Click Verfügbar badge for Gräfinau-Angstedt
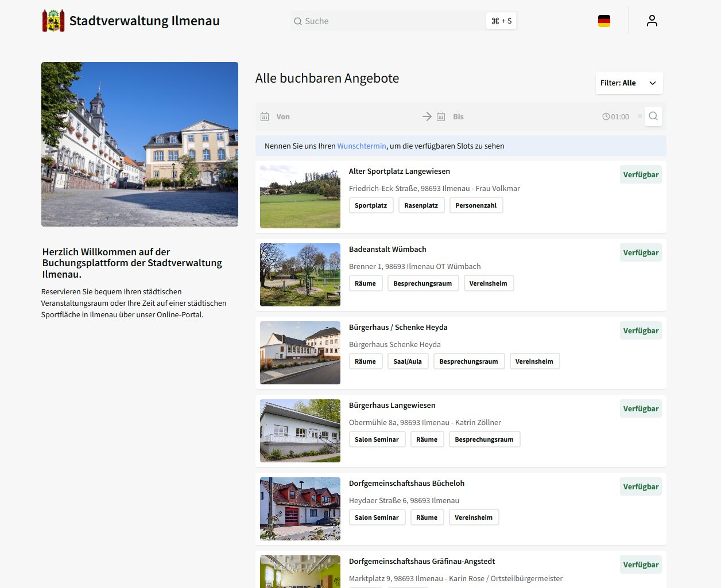The width and height of the screenshot is (721, 588). [641, 564]
